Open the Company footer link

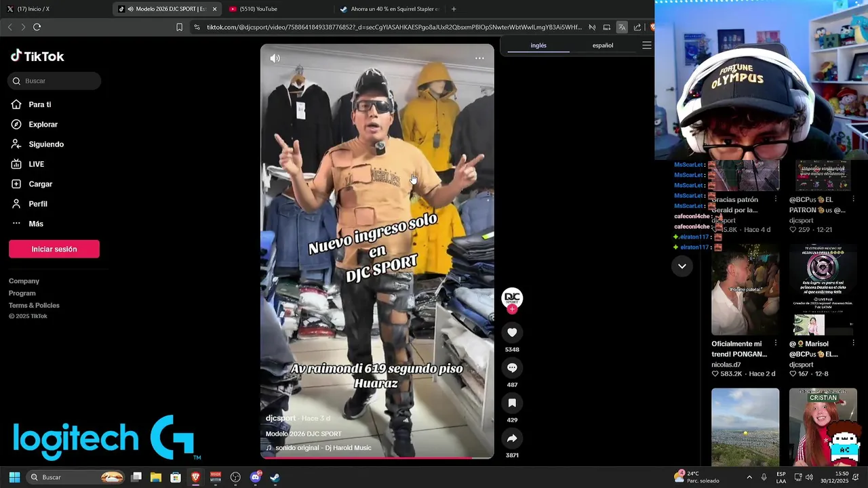[24, 281]
